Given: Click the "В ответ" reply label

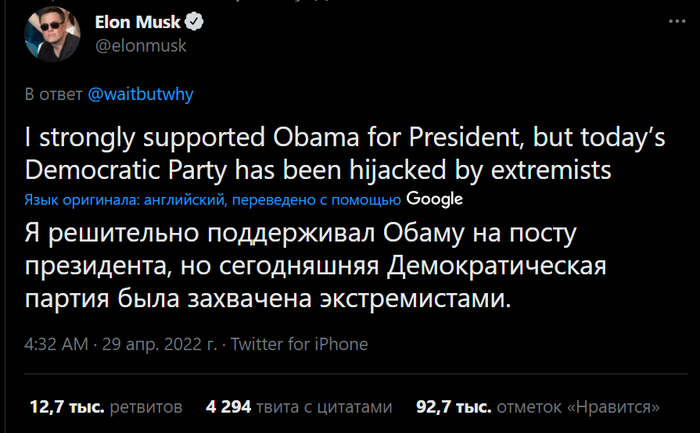Looking at the screenshot, I should click(53, 93).
